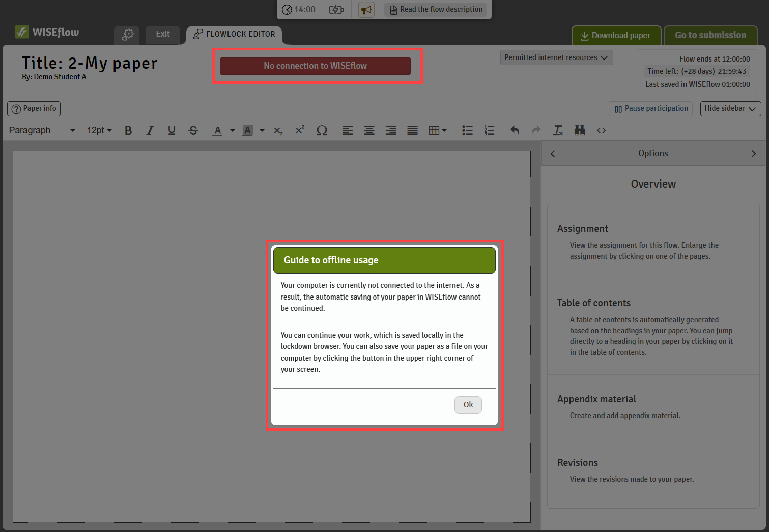Open the Table of contents section

click(653, 327)
